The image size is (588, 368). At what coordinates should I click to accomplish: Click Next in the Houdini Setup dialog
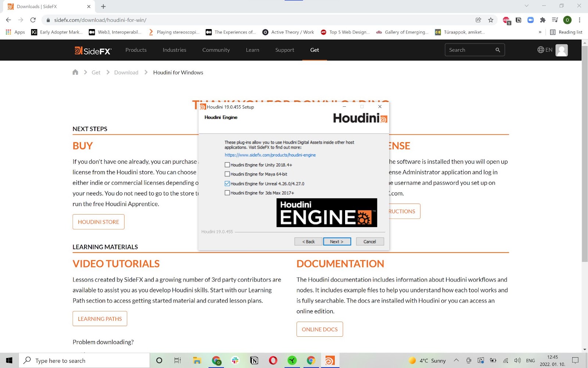(337, 241)
